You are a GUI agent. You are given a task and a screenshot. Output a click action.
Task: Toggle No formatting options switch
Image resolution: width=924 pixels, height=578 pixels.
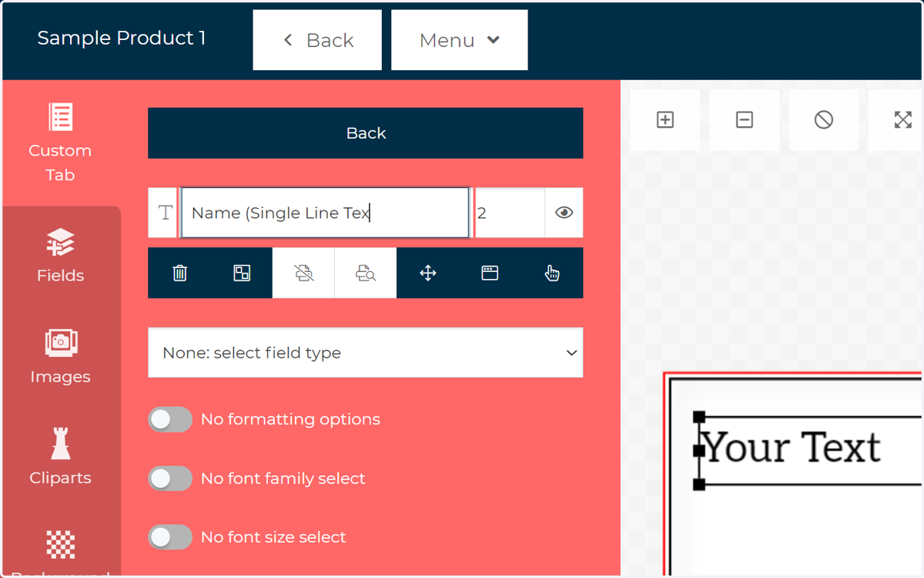[170, 419]
